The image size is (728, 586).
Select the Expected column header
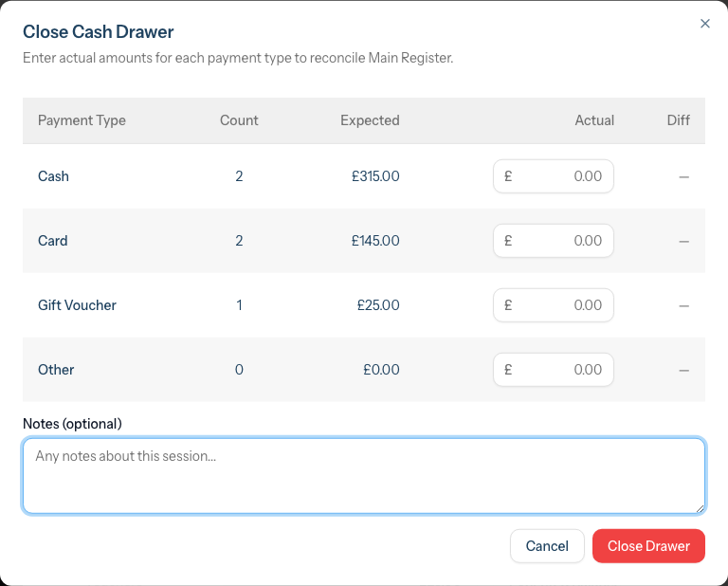[370, 120]
